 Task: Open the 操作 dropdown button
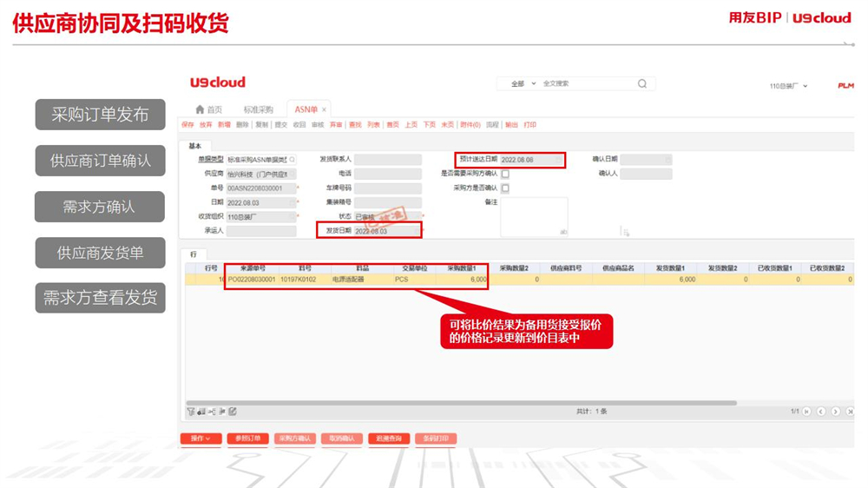click(x=201, y=439)
